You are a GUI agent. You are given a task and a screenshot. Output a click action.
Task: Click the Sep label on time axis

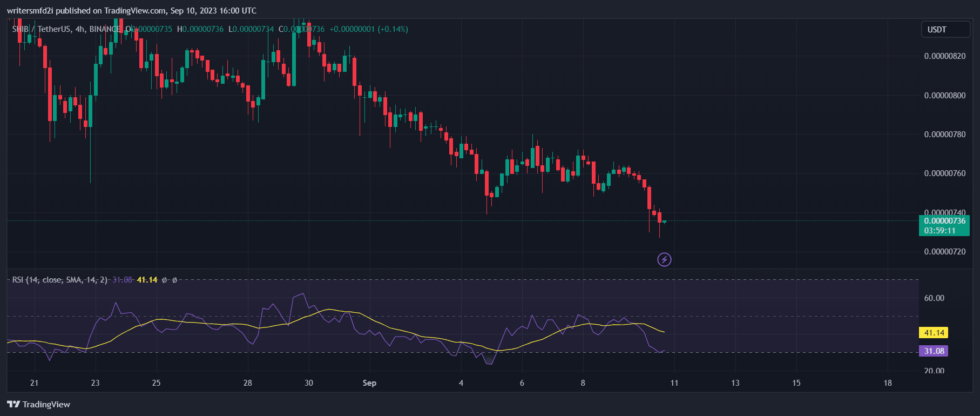[x=369, y=383]
